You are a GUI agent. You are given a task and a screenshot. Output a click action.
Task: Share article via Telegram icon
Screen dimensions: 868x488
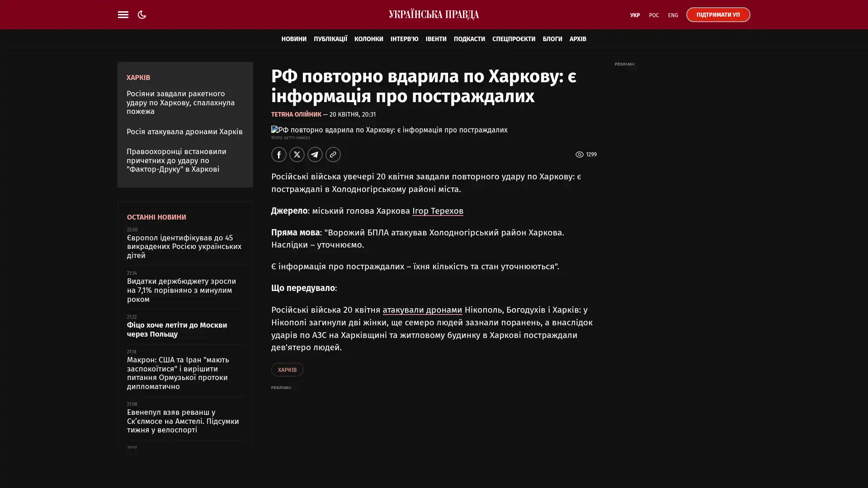coord(315,155)
